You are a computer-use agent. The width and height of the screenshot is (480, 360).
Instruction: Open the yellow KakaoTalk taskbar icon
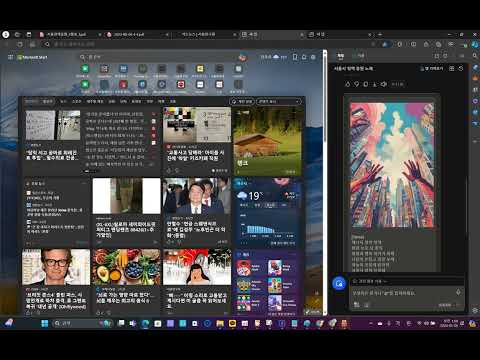click(x=232, y=323)
